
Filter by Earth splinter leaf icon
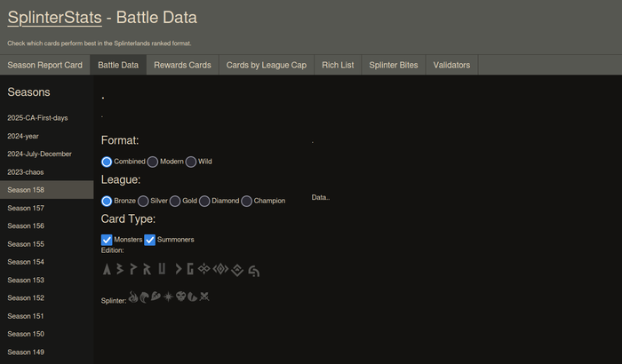pos(155,297)
